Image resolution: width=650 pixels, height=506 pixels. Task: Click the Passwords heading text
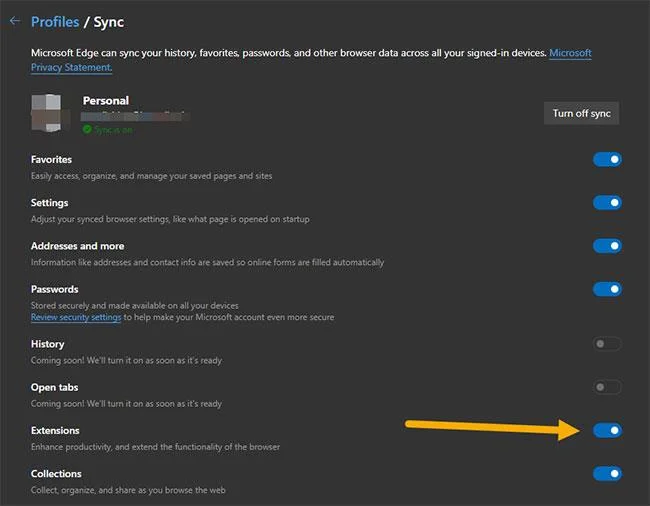click(55, 289)
